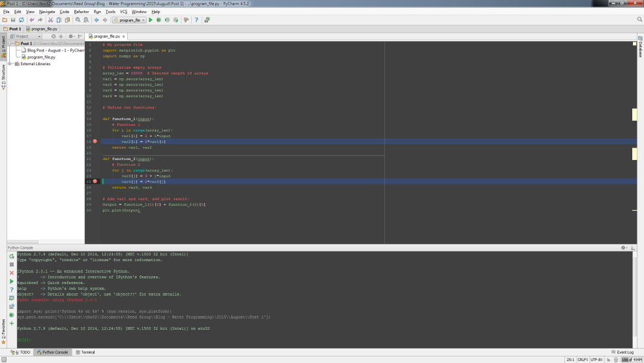Viewport: 644px width, 363px height.
Task: Click the Synchronize icon in the main toolbar
Action: tap(22, 20)
